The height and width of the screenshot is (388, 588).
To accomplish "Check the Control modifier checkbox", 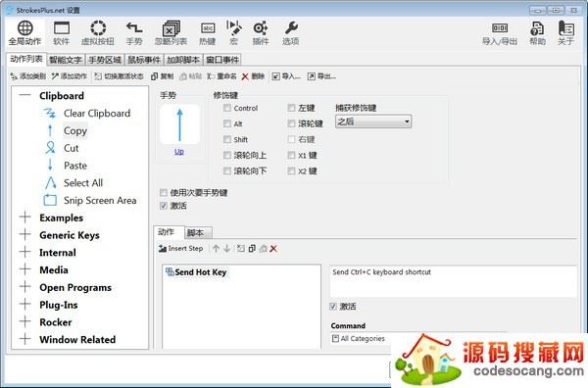I will pyautogui.click(x=227, y=108).
